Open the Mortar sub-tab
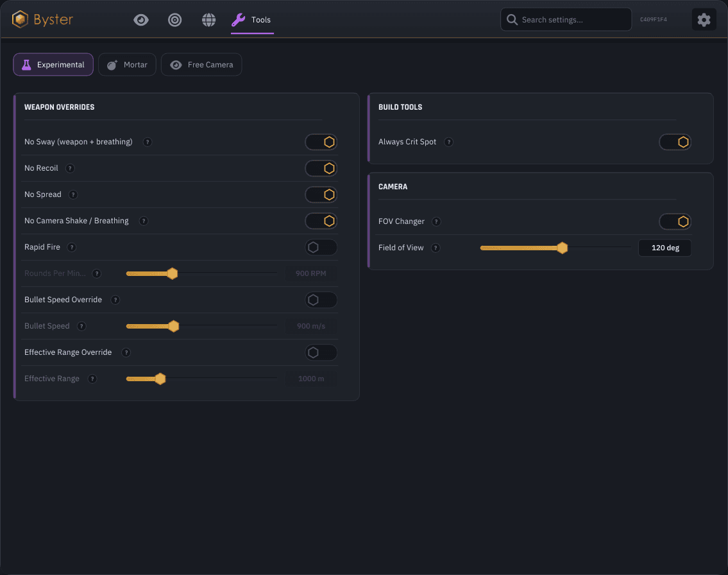Viewport: 728px width, 575px height. click(x=127, y=65)
